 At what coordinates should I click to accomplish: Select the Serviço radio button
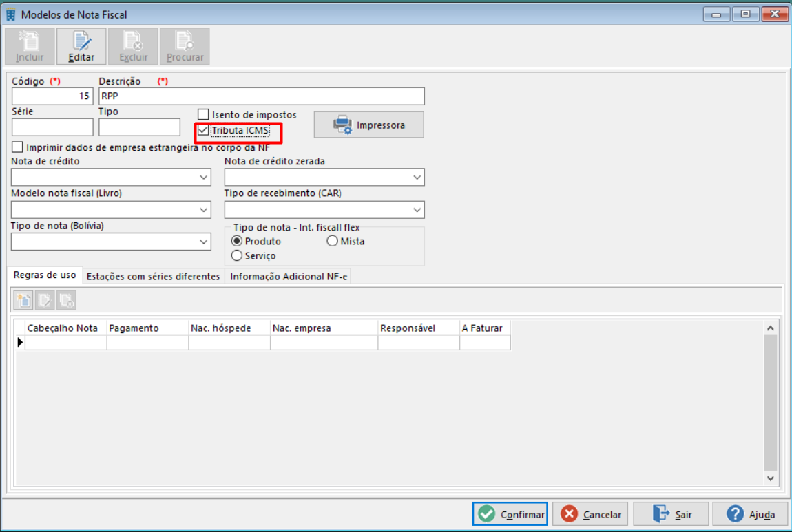point(236,256)
